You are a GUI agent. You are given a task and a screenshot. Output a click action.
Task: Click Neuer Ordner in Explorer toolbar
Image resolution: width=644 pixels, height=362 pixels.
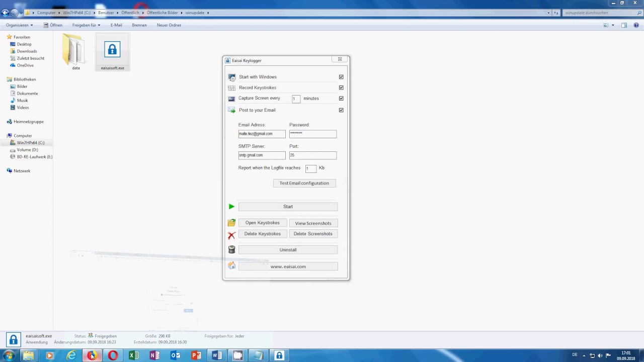[169, 25]
